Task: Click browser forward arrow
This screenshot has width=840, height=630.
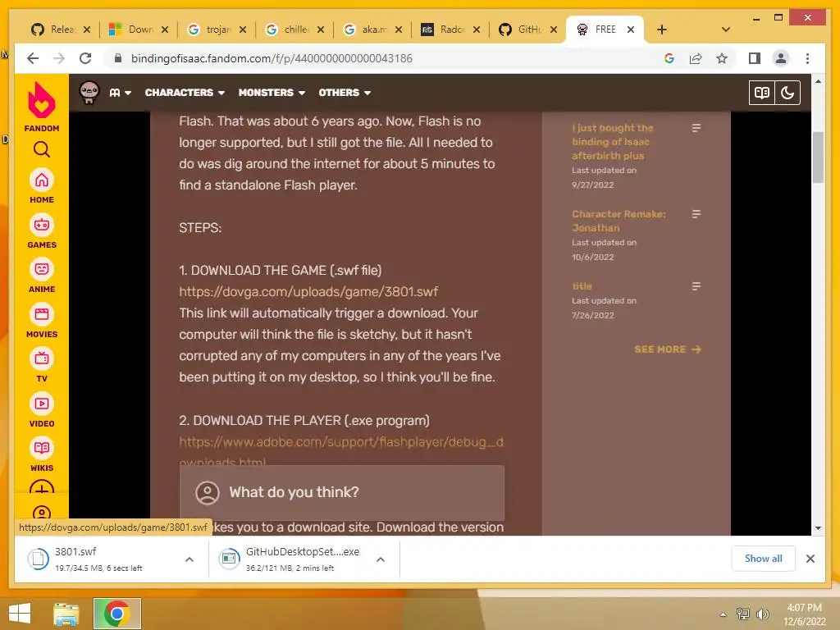Action: coord(59,58)
